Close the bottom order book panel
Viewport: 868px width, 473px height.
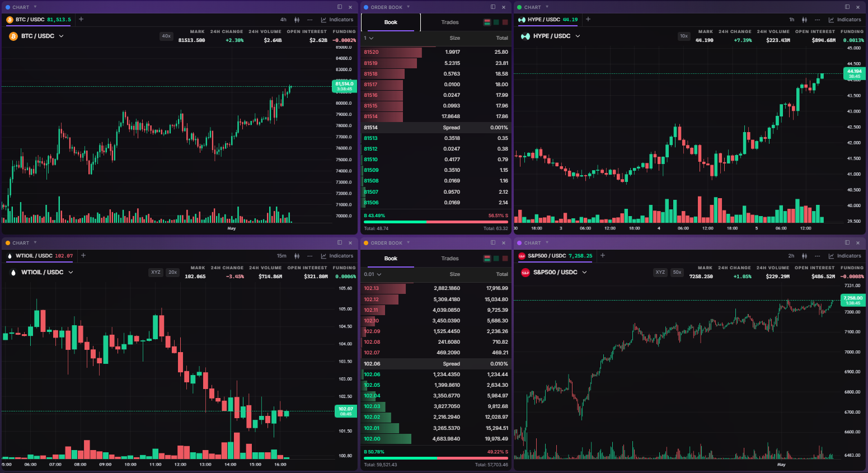[504, 243]
